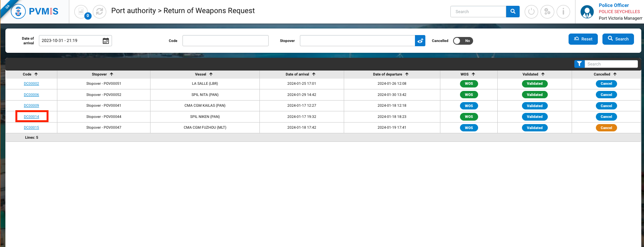Toggle the Cancelled filter switch
Screen dimensions: 644x247
tap(463, 41)
